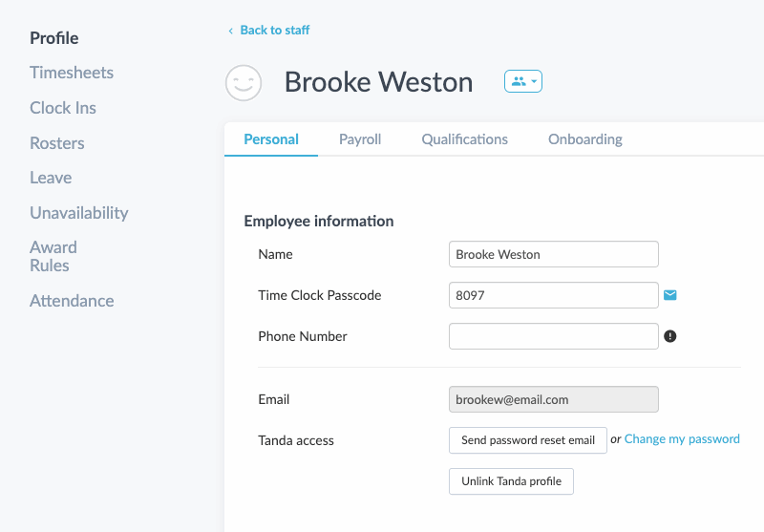Image resolution: width=764 pixels, height=532 pixels.
Task: Click the exclamation warning icon next to Phone Number
Action: [670, 336]
